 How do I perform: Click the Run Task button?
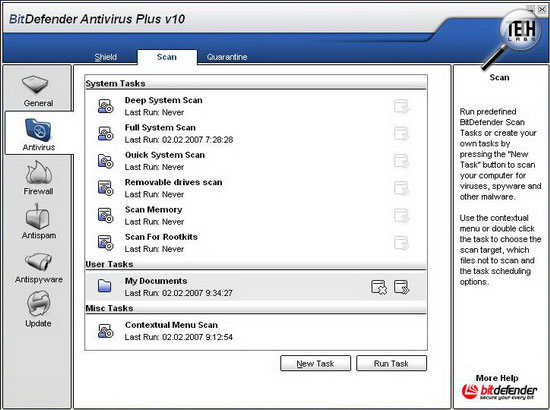pos(391,363)
